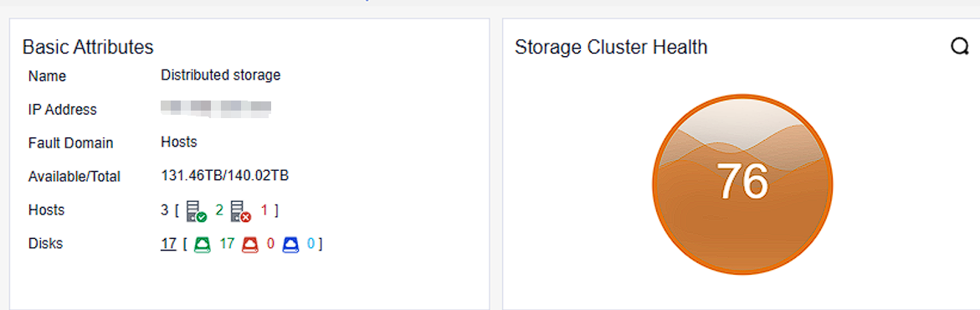Click the Fault Domain Hosts value
Image resolution: width=980 pixels, height=310 pixels.
pos(179,142)
